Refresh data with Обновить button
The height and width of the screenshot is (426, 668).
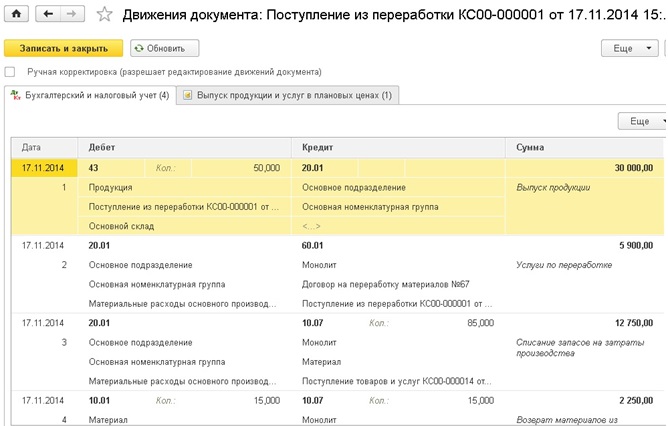click(164, 48)
